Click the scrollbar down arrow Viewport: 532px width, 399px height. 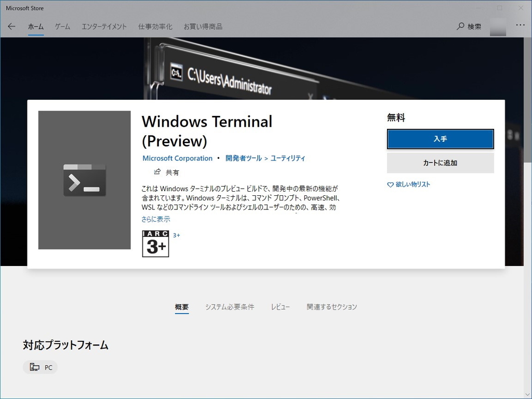tap(528, 395)
